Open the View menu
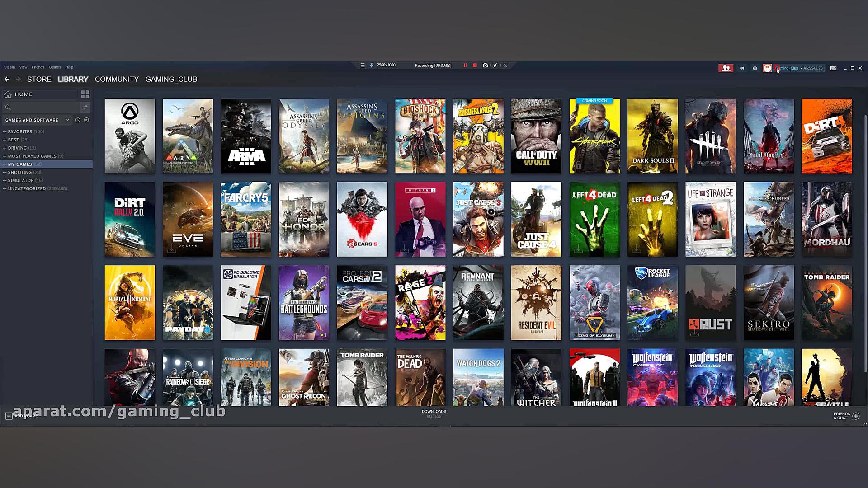Image resolution: width=868 pixels, height=488 pixels. point(23,67)
